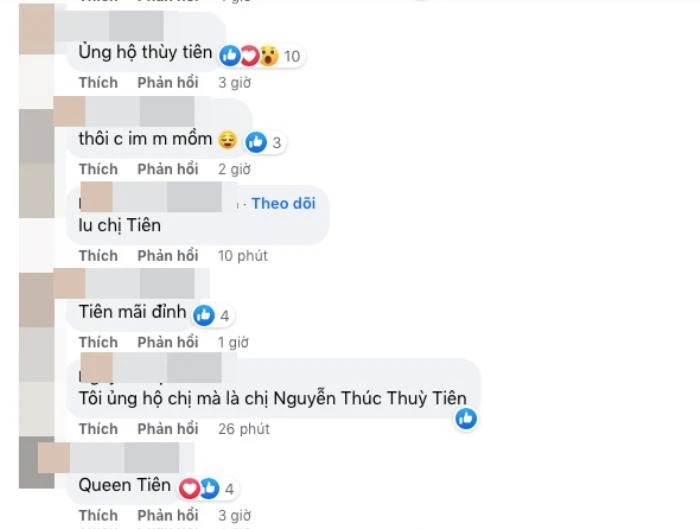The image size is (700, 529).
Task: Open reaction count 10 on first comment
Action: [x=292, y=56]
